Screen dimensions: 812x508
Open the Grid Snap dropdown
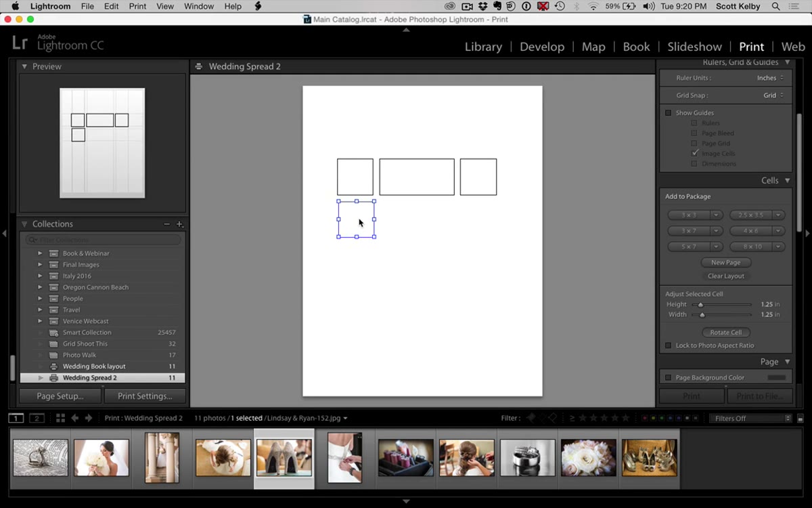point(773,96)
